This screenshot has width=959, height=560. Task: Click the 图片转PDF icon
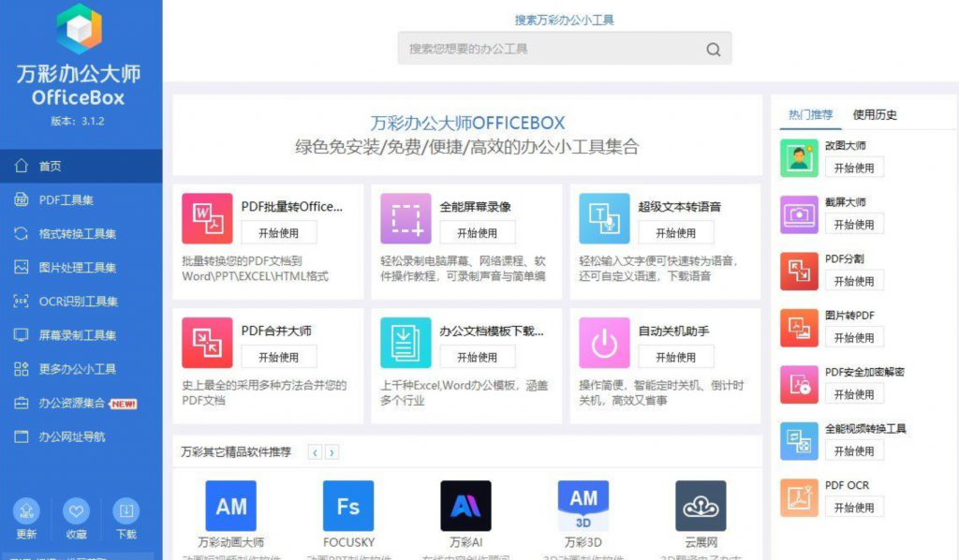(799, 328)
